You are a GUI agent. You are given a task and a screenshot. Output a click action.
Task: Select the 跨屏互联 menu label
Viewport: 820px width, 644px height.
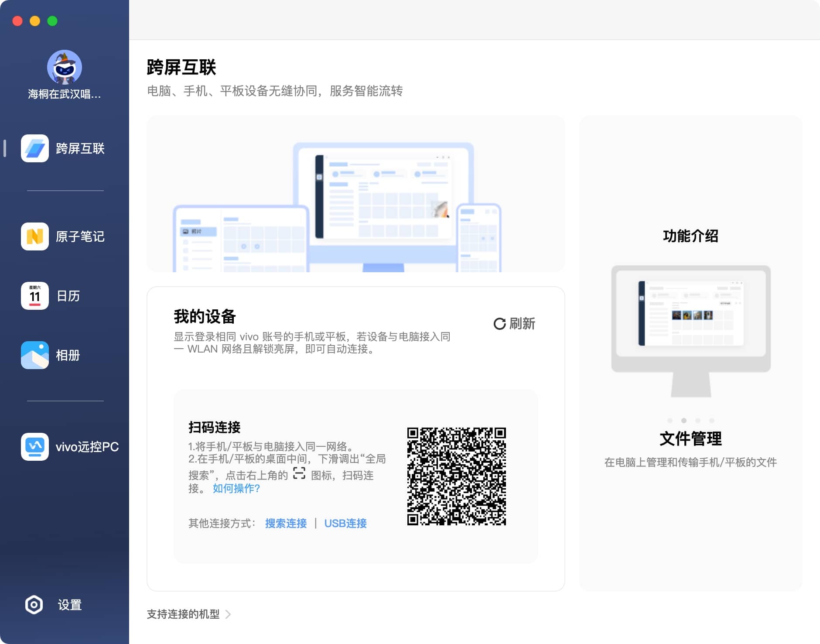pos(80,148)
